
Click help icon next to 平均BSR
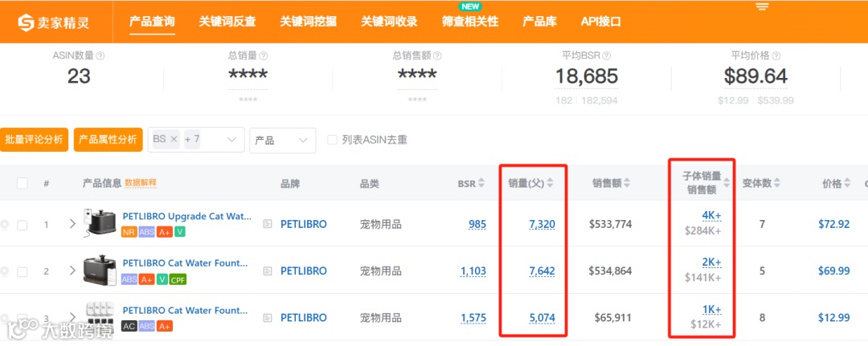click(x=607, y=56)
